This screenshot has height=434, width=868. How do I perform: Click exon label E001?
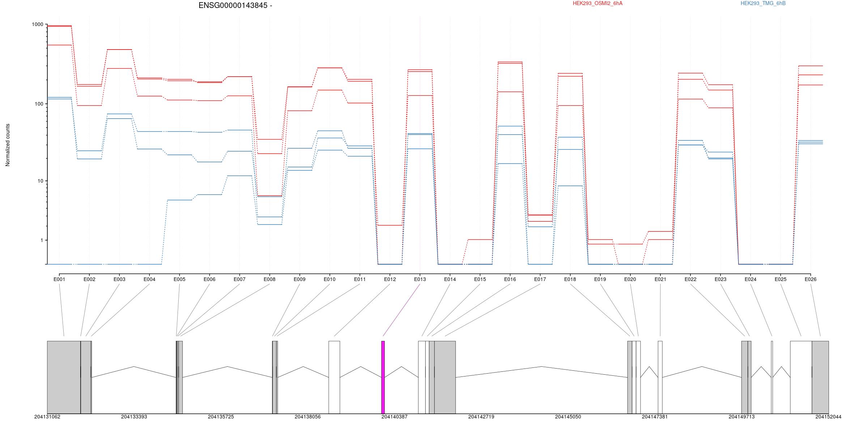[59, 279]
